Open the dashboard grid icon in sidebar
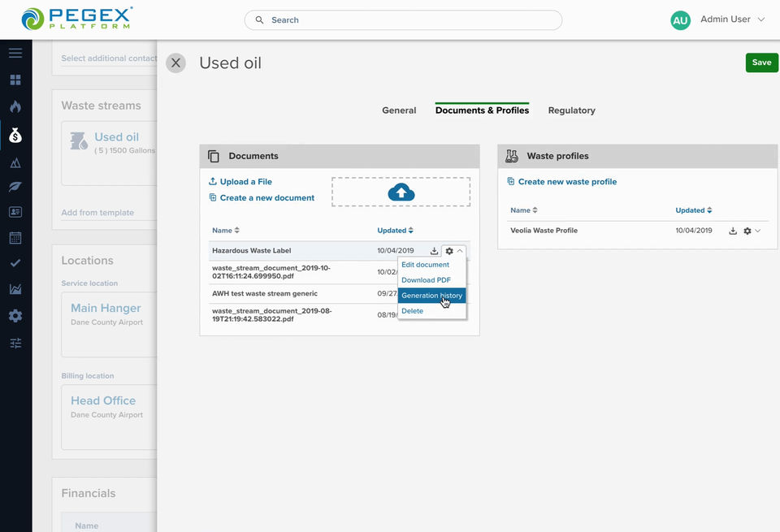This screenshot has width=780, height=532. tap(15, 80)
